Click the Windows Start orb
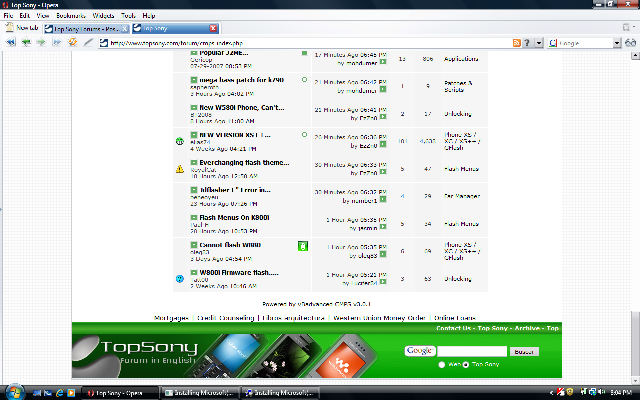This screenshot has width=640, height=400. tap(15, 392)
